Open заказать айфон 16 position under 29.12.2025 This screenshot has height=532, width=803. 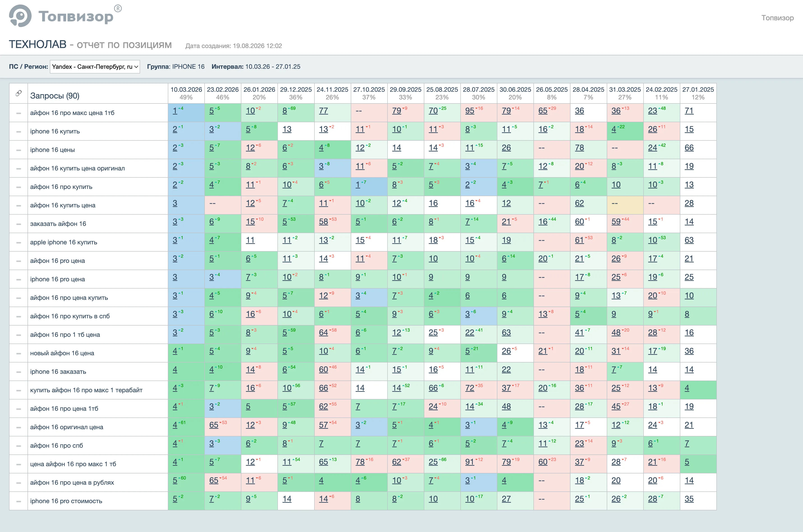pos(285,222)
